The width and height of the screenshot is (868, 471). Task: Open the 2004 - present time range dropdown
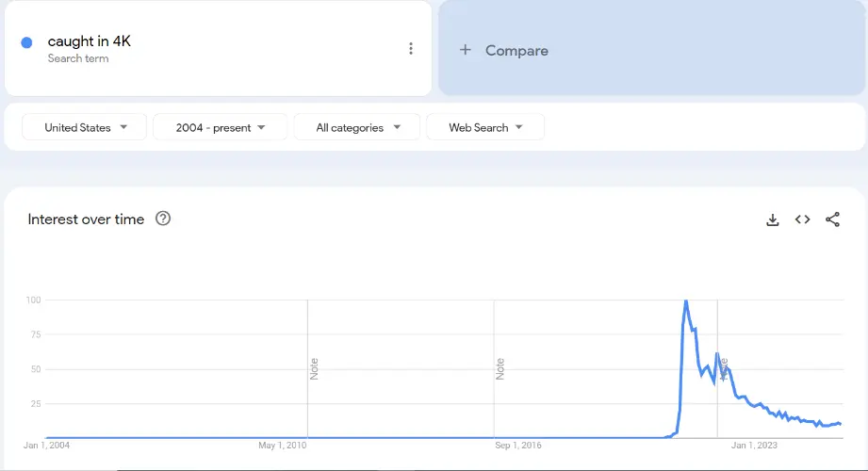point(220,127)
